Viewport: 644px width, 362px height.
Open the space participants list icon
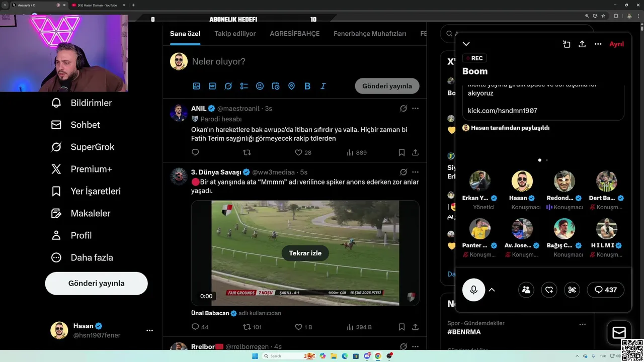click(x=526, y=290)
